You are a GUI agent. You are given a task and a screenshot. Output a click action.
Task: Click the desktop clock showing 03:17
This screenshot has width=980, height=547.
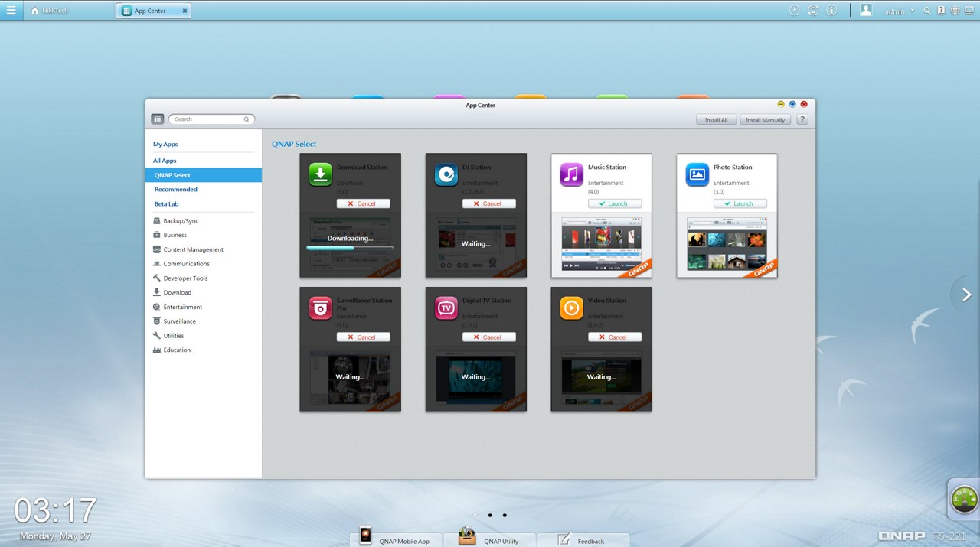point(55,510)
